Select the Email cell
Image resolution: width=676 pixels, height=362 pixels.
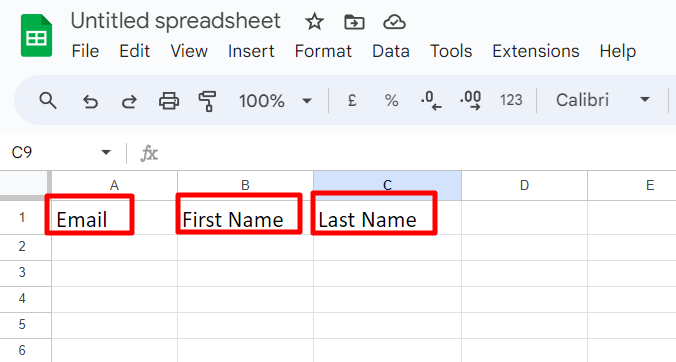tap(114, 218)
